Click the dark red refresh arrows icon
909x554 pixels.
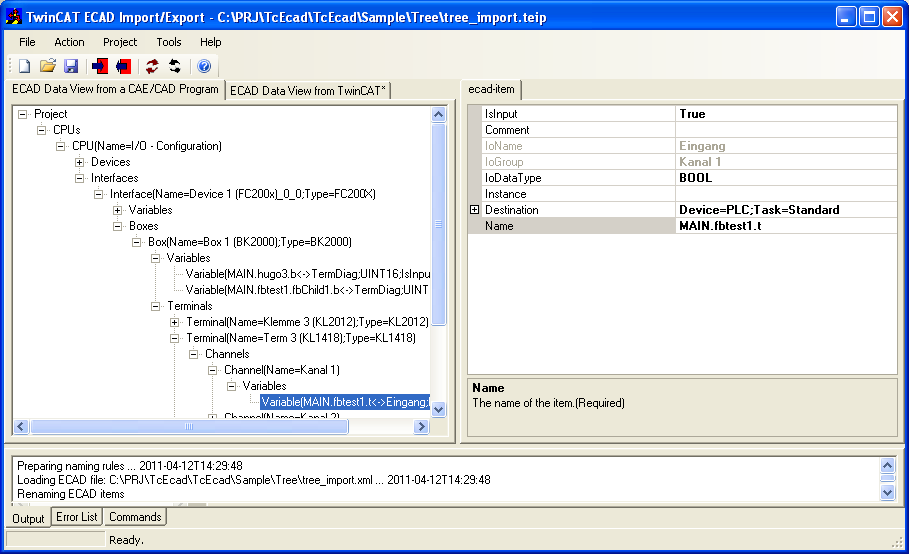[x=152, y=66]
